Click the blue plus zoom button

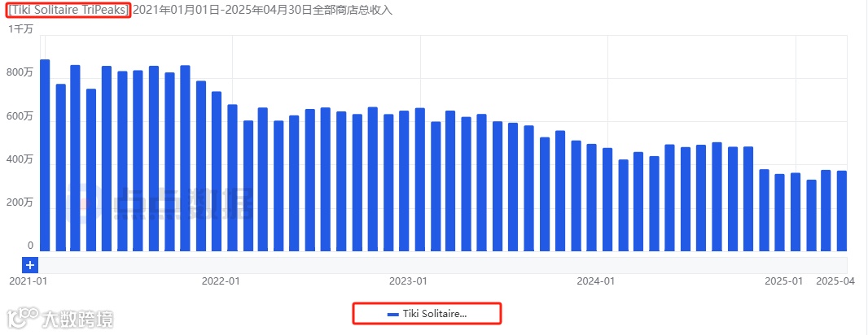pos(30,265)
